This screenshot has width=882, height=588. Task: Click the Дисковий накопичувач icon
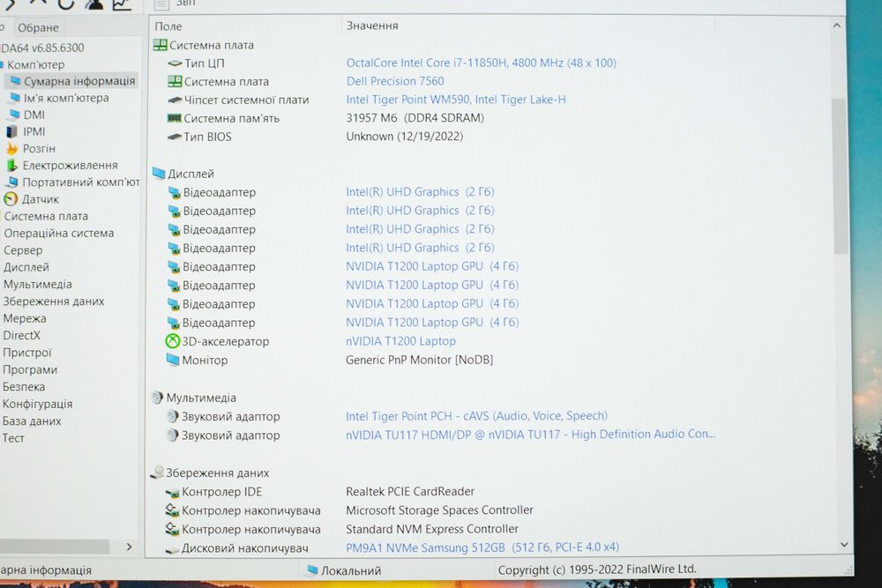coord(172,549)
